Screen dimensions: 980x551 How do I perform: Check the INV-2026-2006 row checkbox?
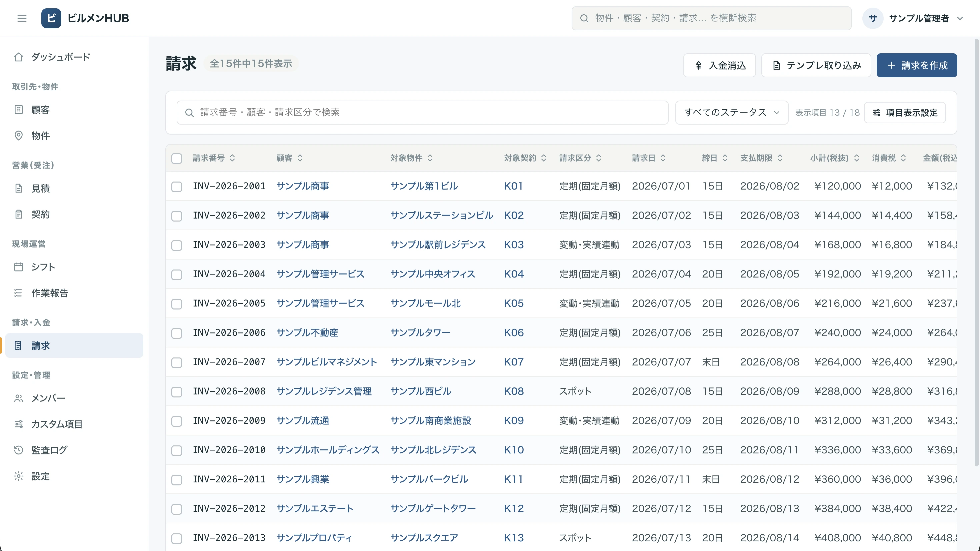pyautogui.click(x=177, y=333)
